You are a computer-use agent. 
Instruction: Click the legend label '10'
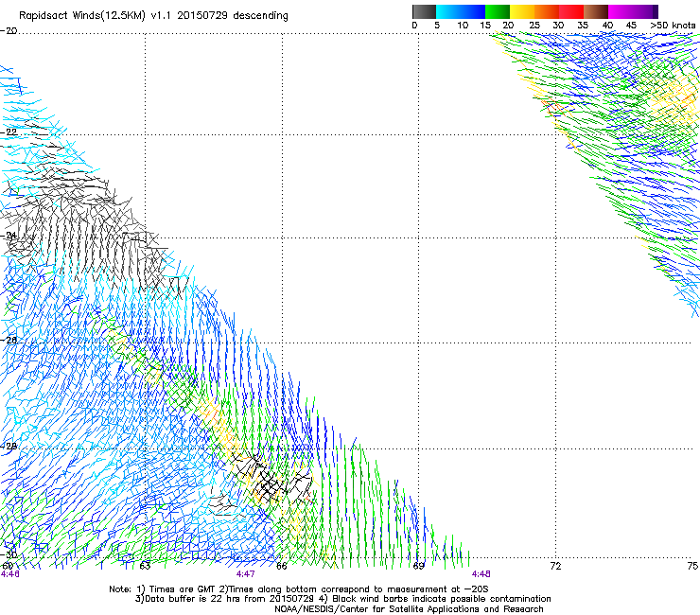click(x=463, y=26)
